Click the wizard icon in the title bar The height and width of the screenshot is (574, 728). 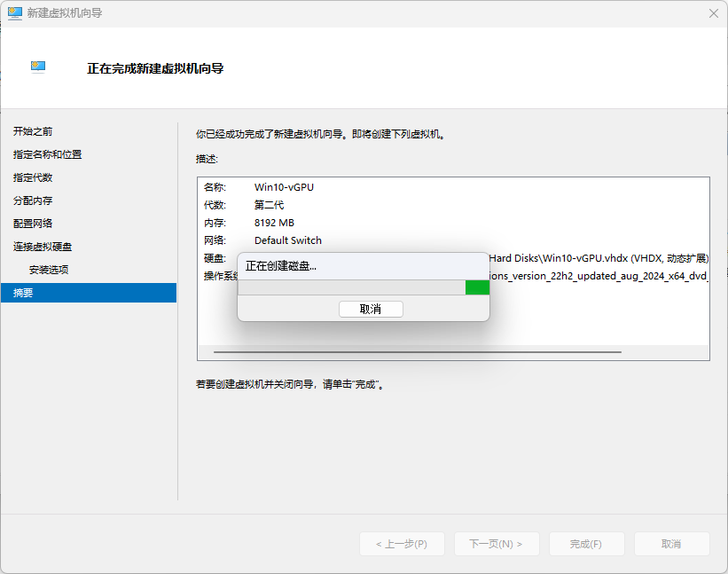(15, 13)
